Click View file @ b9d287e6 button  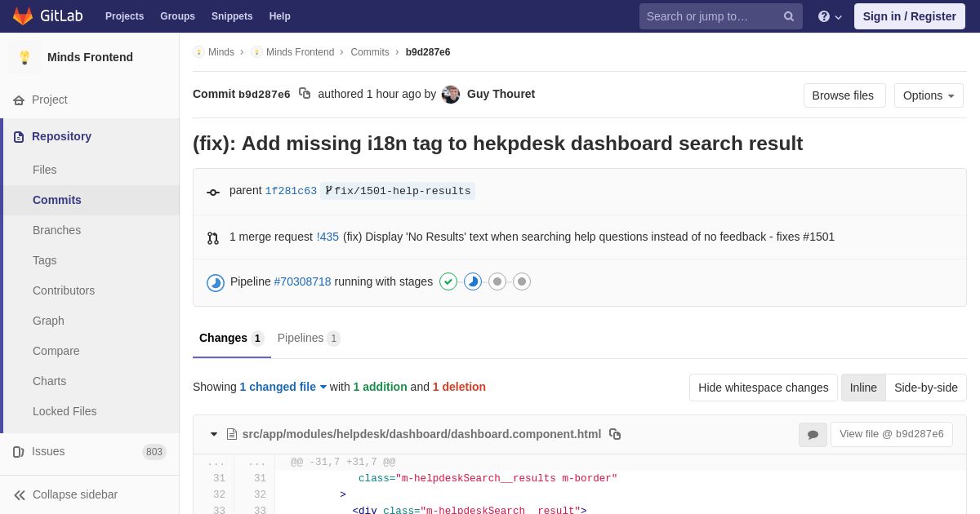pos(892,434)
